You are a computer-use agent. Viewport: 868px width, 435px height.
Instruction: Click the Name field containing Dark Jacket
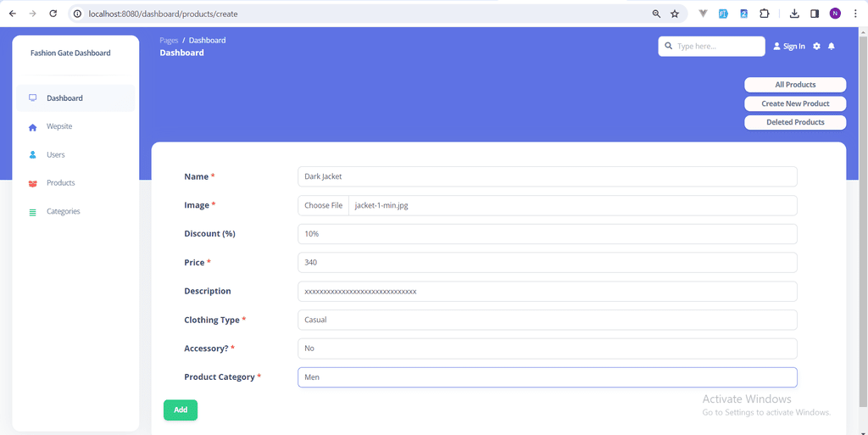[x=548, y=176]
